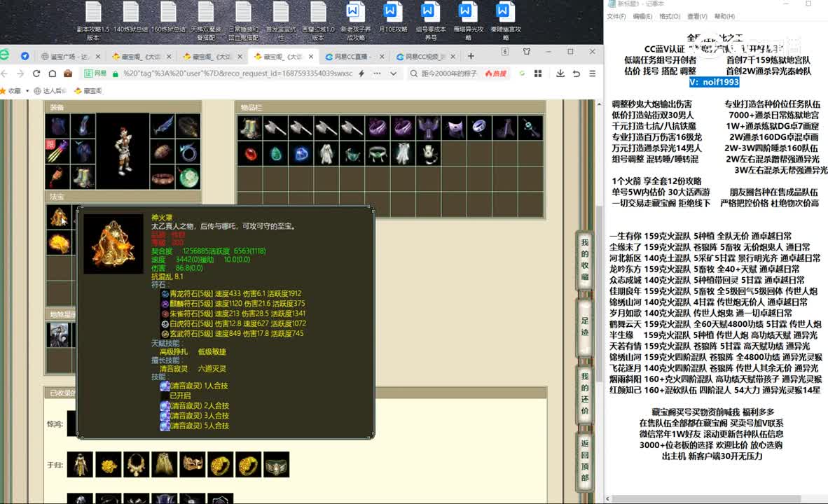This screenshot has width=828, height=504.
Task: Click the red gem in the inventory grid
Action: coord(250,153)
